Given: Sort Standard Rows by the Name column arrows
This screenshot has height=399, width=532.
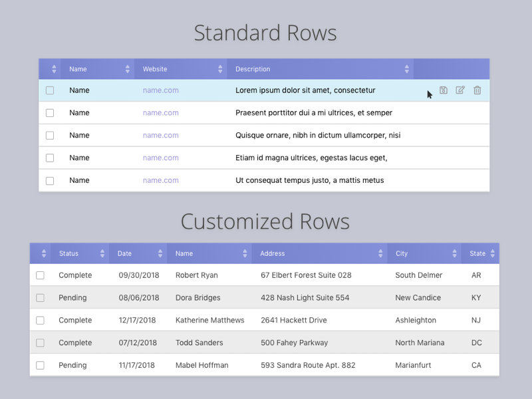Looking at the screenshot, I should tap(128, 69).
